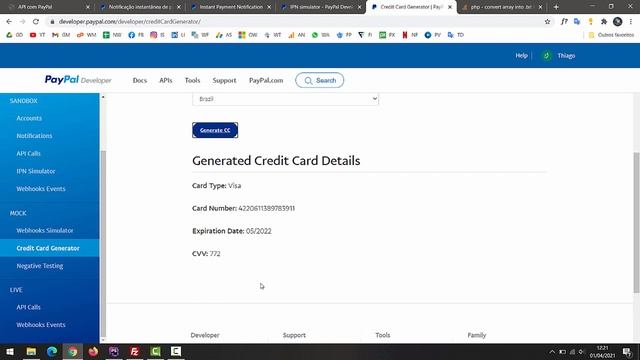The width and height of the screenshot is (640, 360).
Task: Open Outros favoritos bookmarks folder
Action: pyautogui.click(x=611, y=35)
